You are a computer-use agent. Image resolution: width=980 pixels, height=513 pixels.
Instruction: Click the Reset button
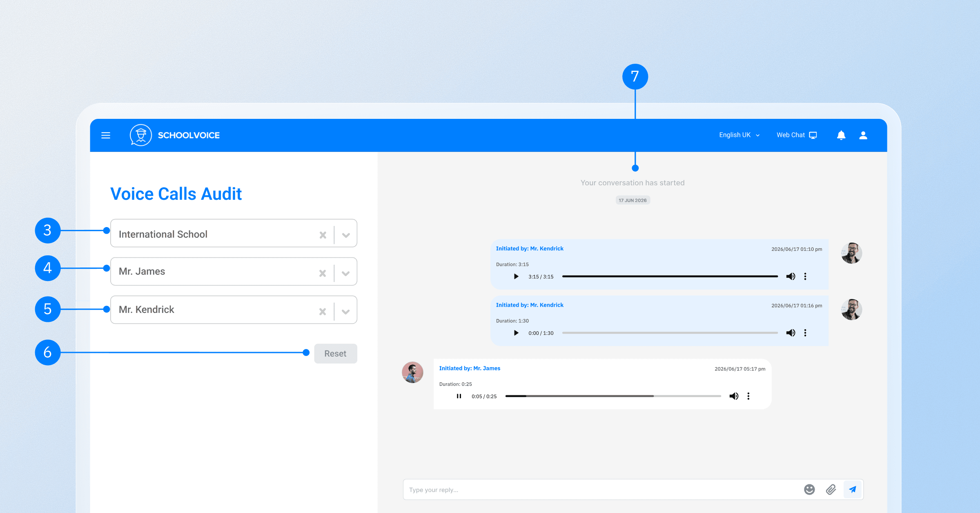336,353
